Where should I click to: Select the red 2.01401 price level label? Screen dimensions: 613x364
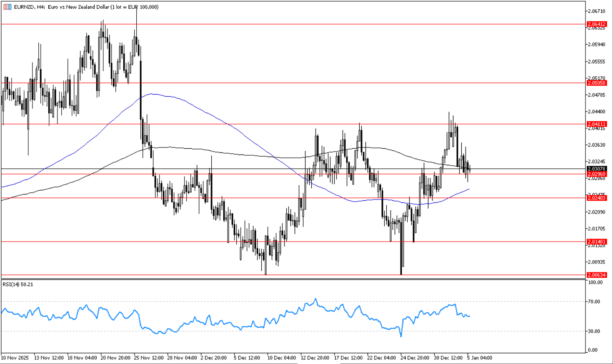(596, 242)
